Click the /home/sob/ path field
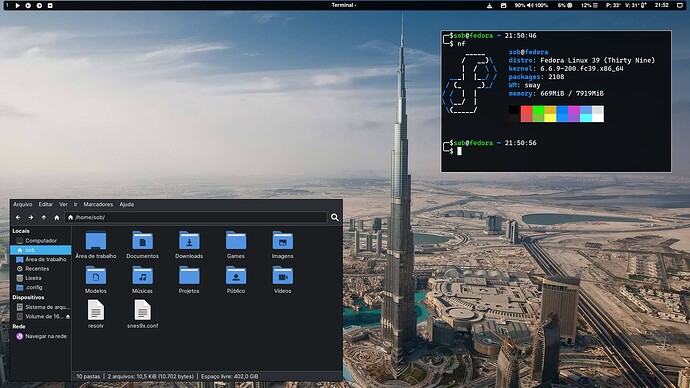 click(x=196, y=217)
